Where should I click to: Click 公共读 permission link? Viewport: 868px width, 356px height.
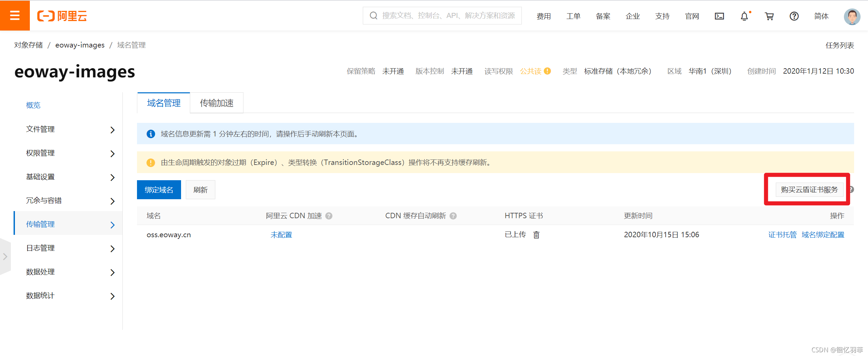[531, 71]
